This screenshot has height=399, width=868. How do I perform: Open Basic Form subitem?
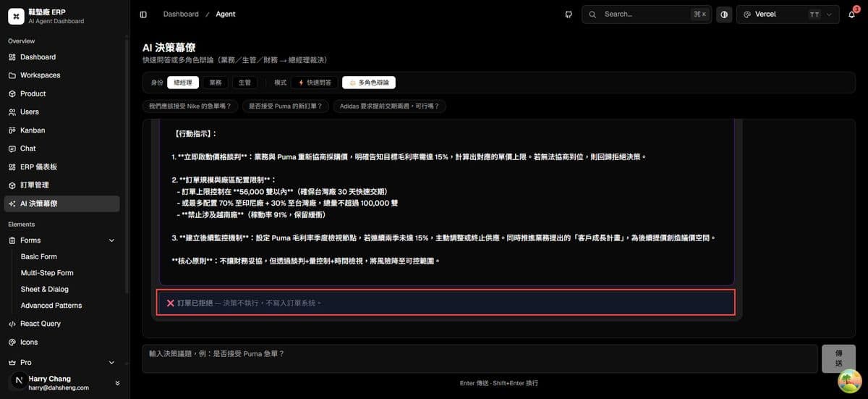click(38, 256)
